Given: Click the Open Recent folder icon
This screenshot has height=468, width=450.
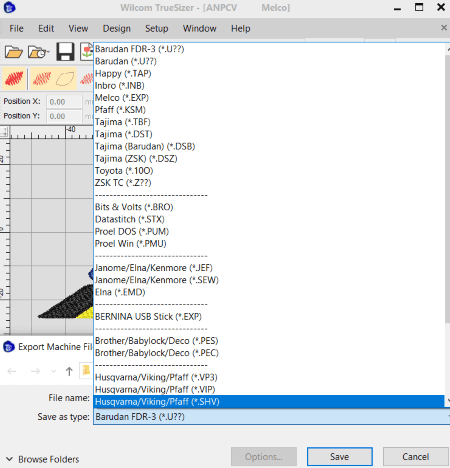Looking at the screenshot, I should point(38,52).
